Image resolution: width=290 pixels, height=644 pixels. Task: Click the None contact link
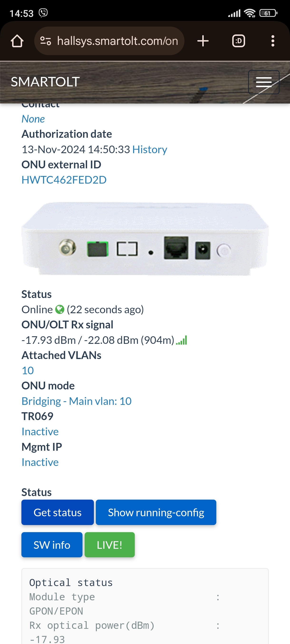33,119
